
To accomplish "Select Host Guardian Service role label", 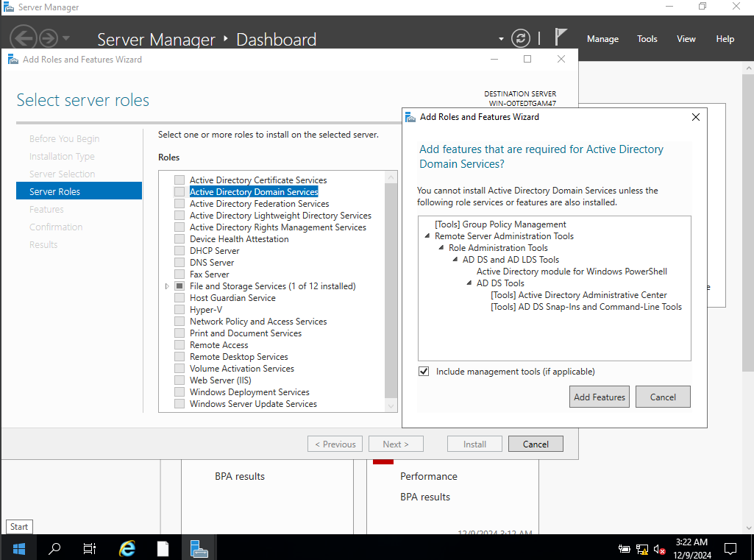I will coord(232,298).
